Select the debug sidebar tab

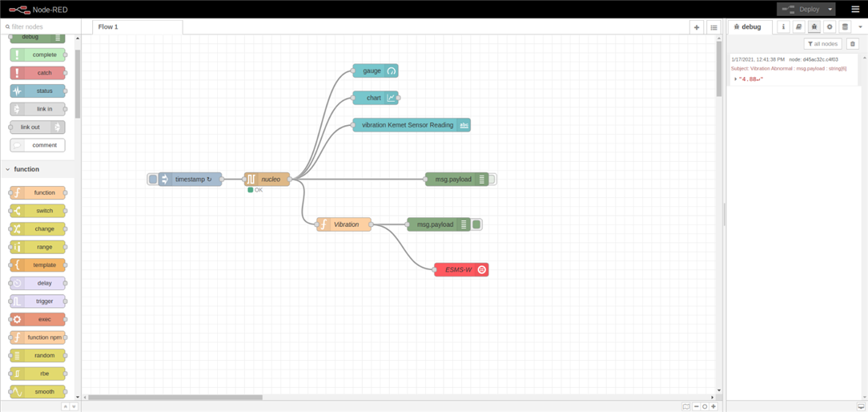(750, 26)
